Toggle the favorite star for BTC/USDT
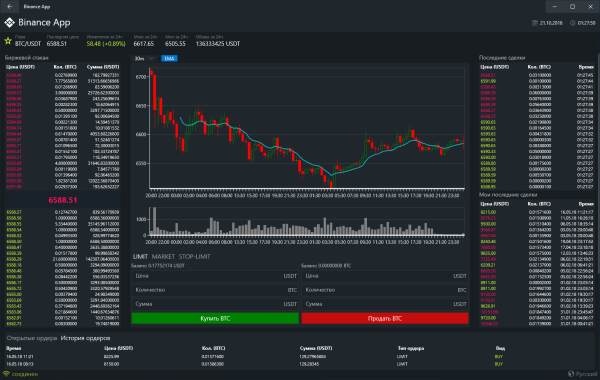 pyautogui.click(x=8, y=41)
